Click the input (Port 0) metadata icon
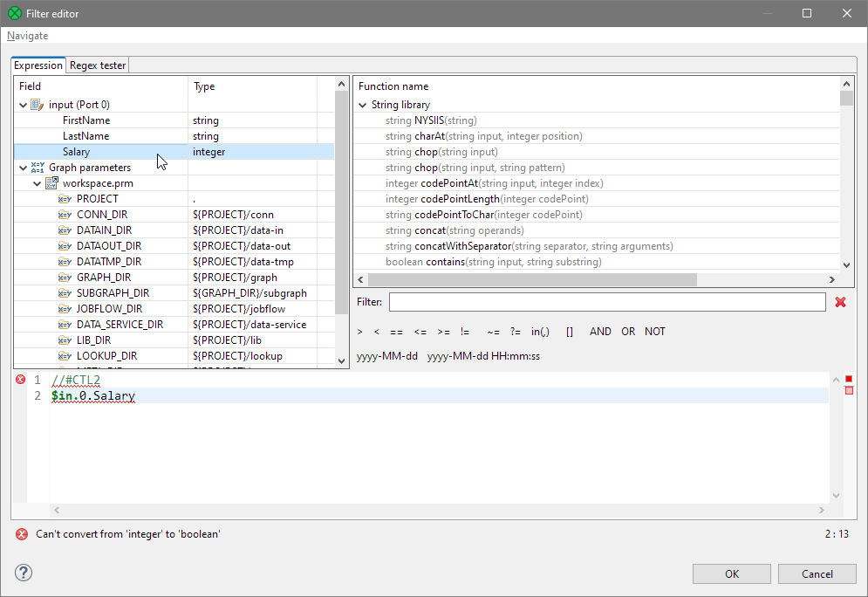The width and height of the screenshot is (868, 597). click(x=37, y=105)
